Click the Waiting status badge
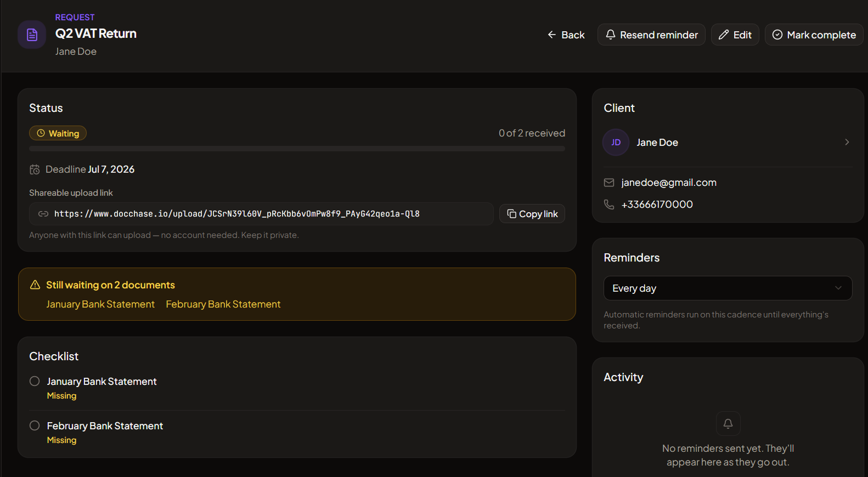 point(58,133)
